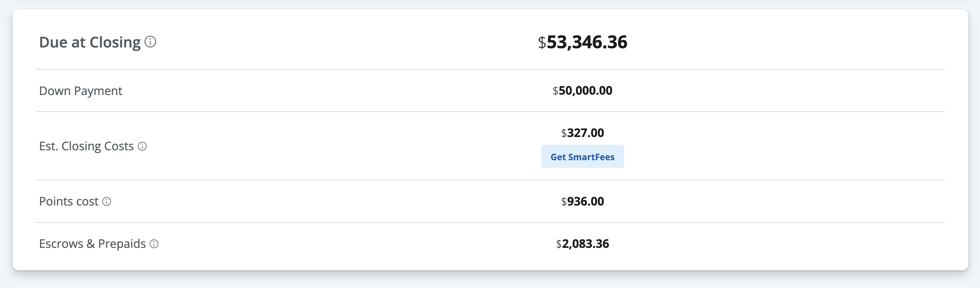Click the $936.00 points cost value
The height and width of the screenshot is (288, 980).
point(582,201)
